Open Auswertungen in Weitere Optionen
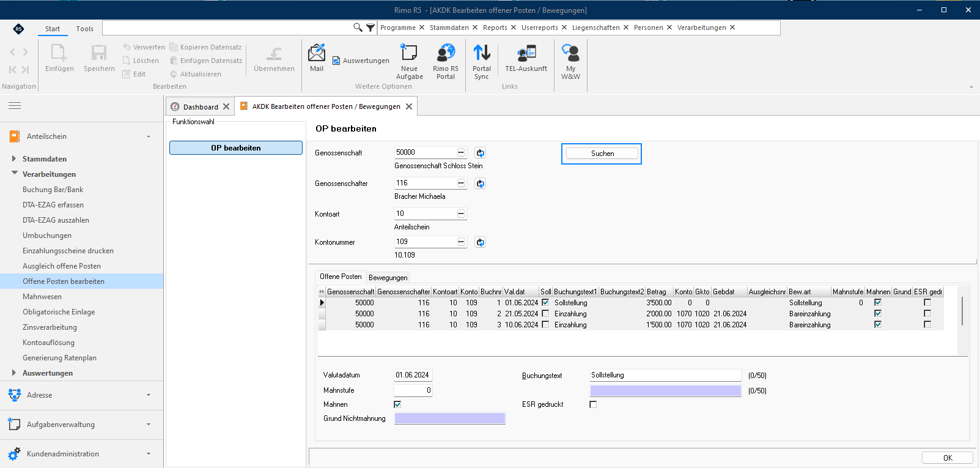This screenshot has width=980, height=468. (x=361, y=61)
